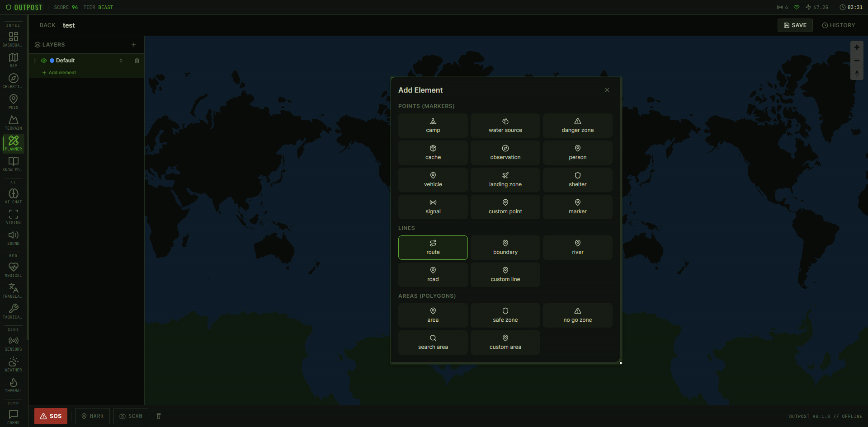
Task: Click the Default layer color dot
Action: (x=52, y=61)
